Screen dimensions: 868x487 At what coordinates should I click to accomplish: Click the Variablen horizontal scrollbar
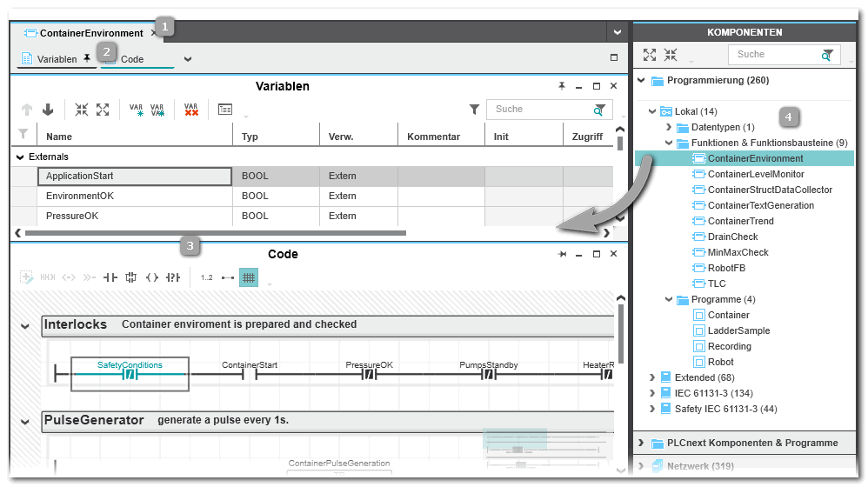pyautogui.click(x=215, y=233)
